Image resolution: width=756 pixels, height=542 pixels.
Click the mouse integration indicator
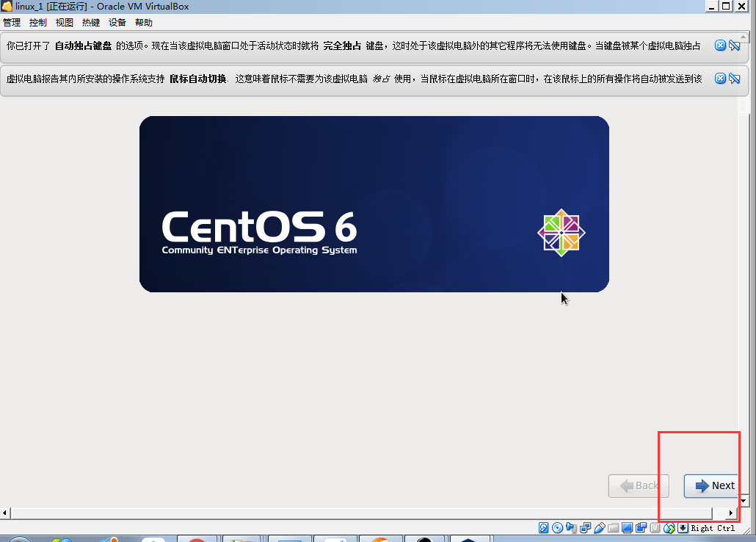coord(669,527)
